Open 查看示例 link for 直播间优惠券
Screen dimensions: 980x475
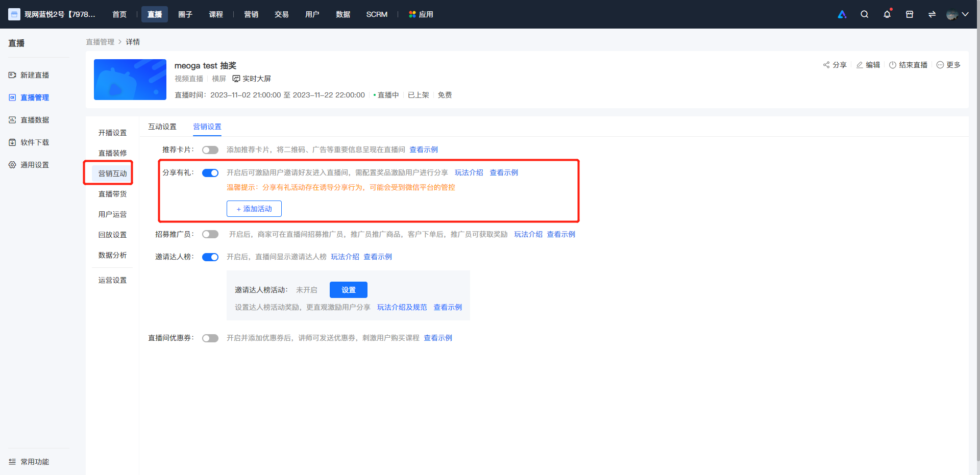pos(438,338)
